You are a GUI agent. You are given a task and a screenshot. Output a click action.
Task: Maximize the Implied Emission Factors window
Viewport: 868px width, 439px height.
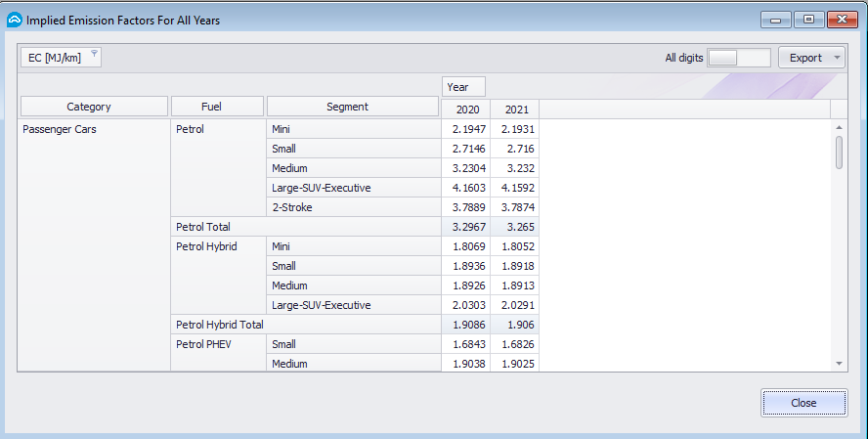808,20
